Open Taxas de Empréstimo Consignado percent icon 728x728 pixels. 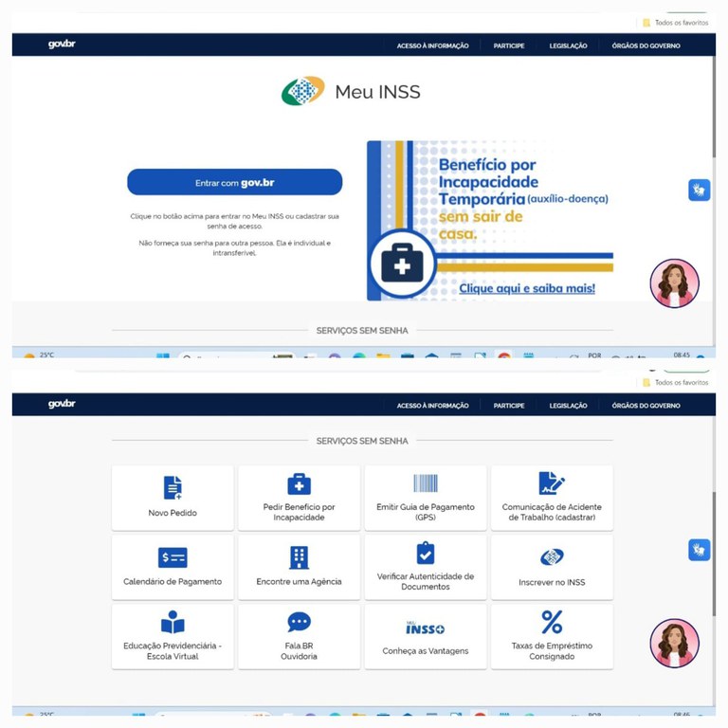pyautogui.click(x=552, y=623)
